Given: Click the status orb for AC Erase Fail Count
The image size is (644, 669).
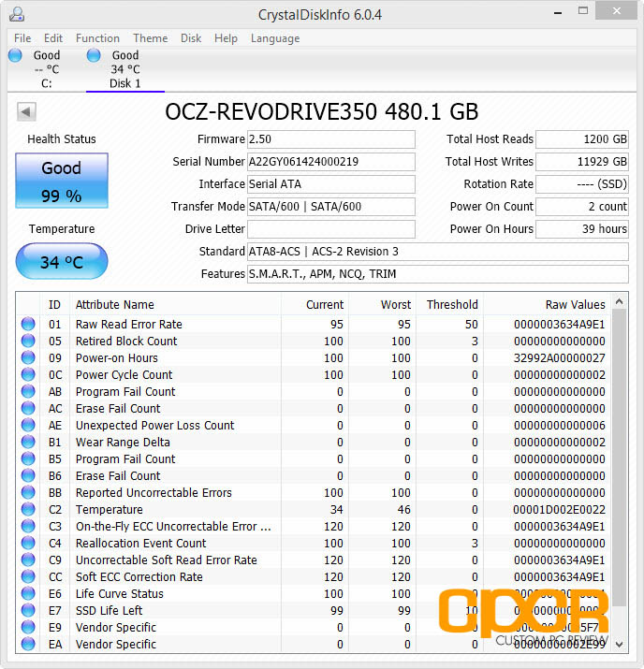Looking at the screenshot, I should pos(28,408).
